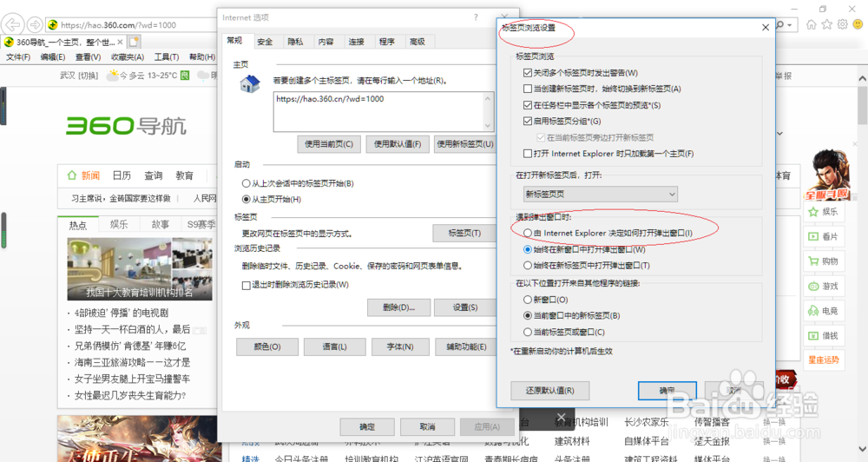Click 确定 in Internet options dialog
The image size is (868, 462).
tap(367, 427)
